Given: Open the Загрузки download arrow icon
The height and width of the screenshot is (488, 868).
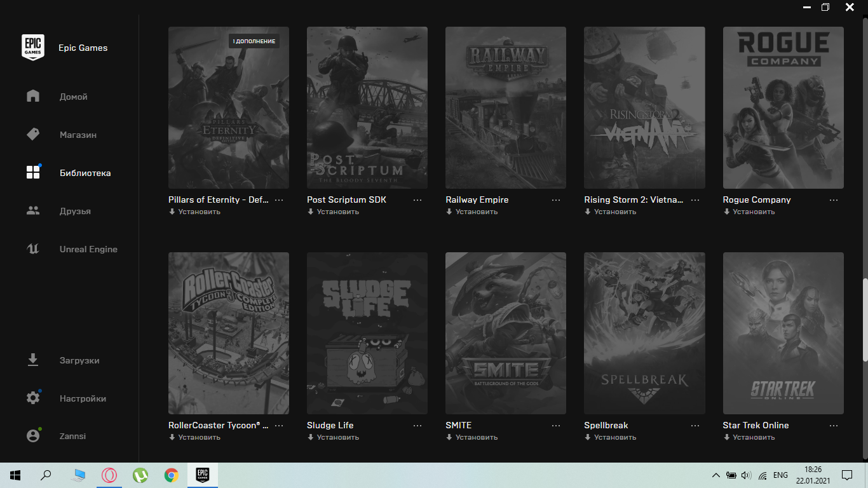Looking at the screenshot, I should tap(33, 360).
